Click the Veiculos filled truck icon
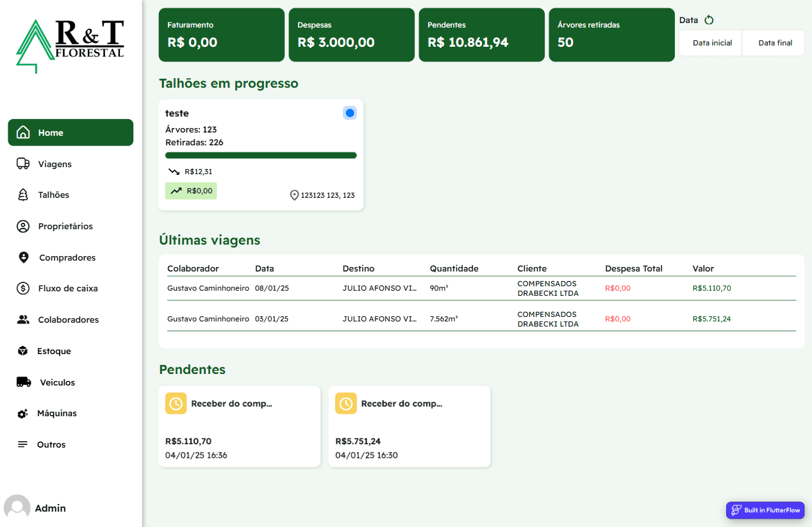The width and height of the screenshot is (812, 527). point(24,382)
